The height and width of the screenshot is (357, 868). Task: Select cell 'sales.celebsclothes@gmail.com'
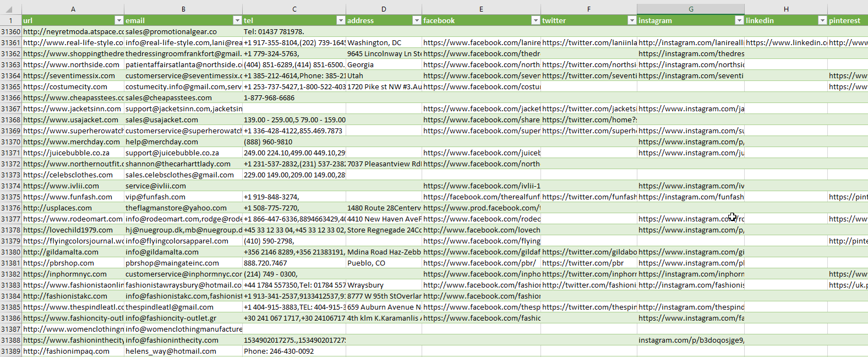click(183, 175)
